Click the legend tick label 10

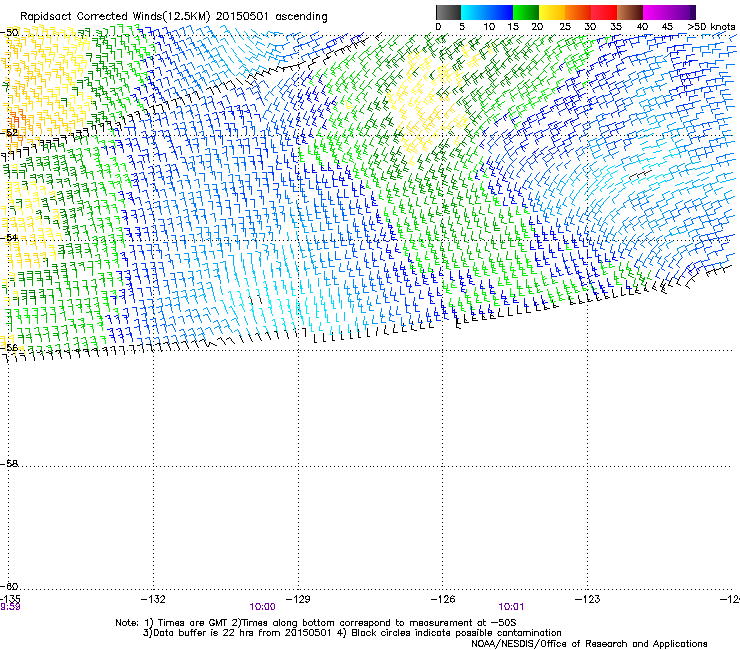tap(489, 26)
